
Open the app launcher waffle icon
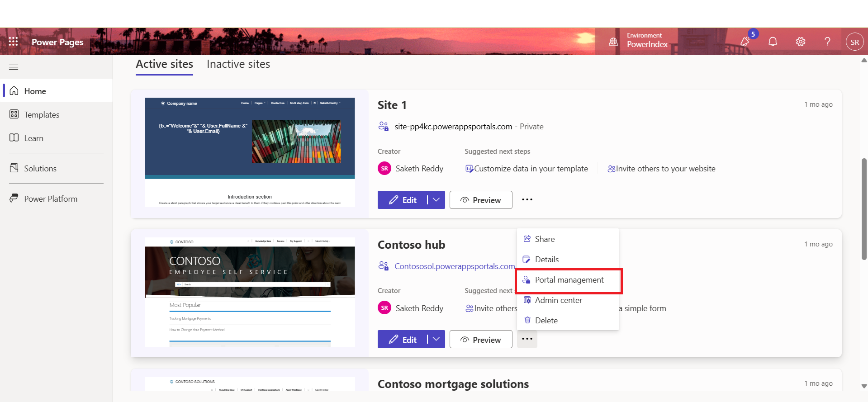click(x=13, y=42)
